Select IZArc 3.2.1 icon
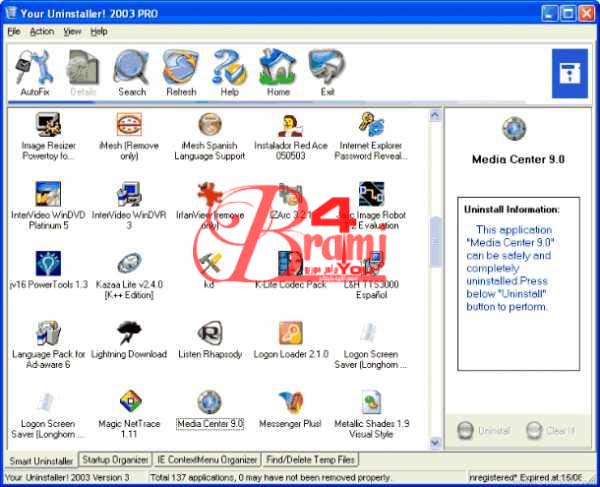Screen dimensions: 600x487 pos(291,194)
